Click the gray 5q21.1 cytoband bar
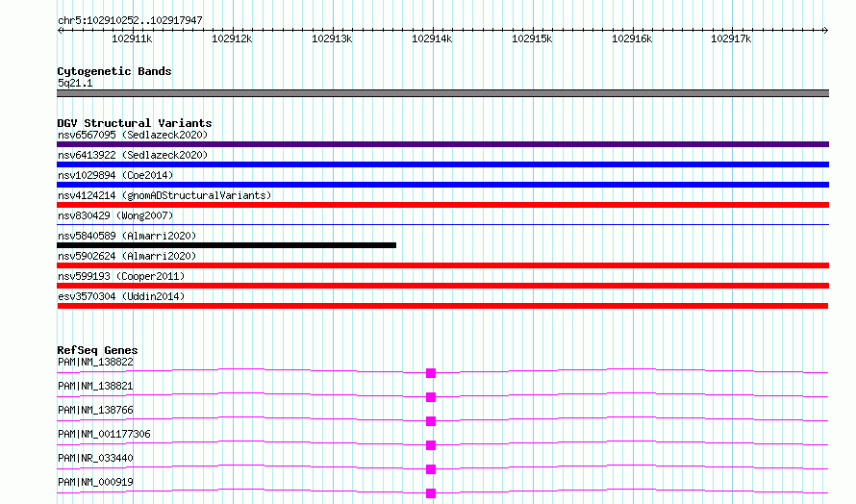 pyautogui.click(x=442, y=93)
